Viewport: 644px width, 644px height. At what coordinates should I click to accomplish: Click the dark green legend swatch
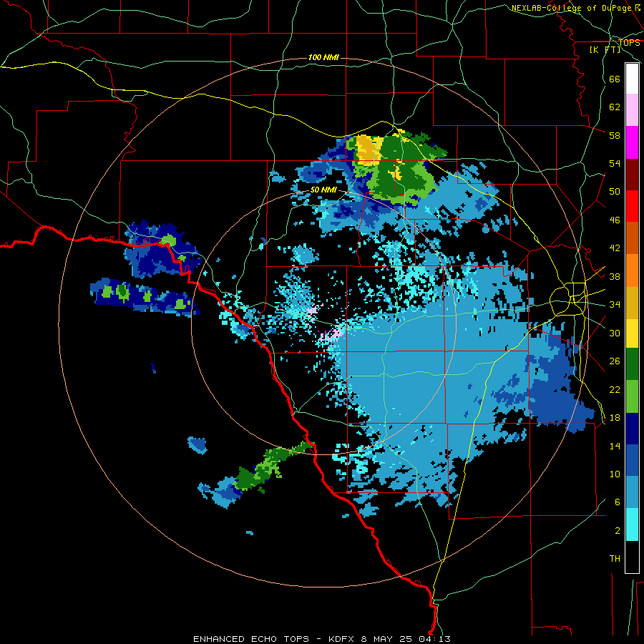[632, 364]
